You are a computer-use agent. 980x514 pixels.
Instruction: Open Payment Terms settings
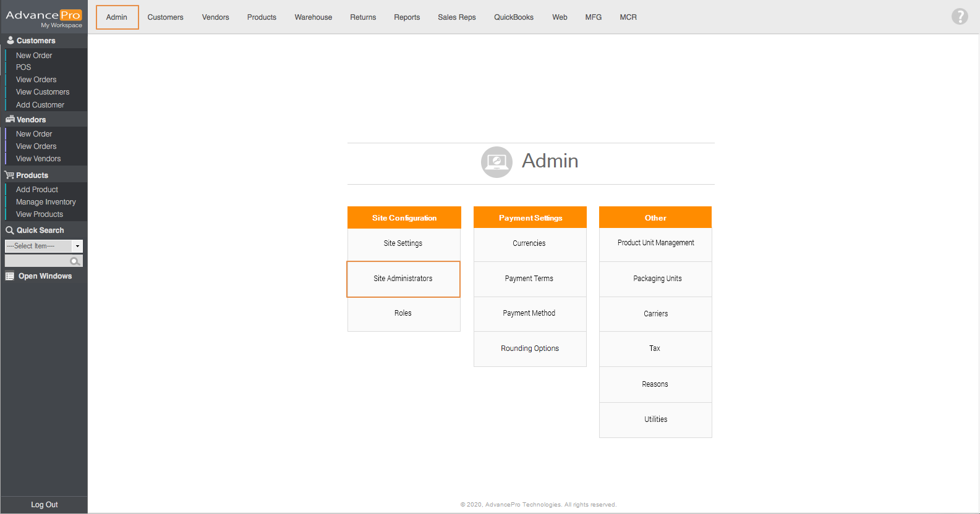click(529, 279)
